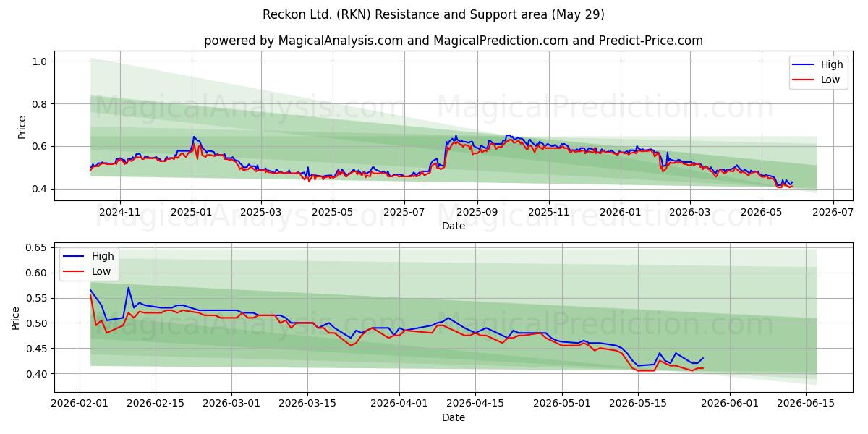868x434 pixels.
Task: Click the '2025-09' x-axis label
Action: click(477, 212)
